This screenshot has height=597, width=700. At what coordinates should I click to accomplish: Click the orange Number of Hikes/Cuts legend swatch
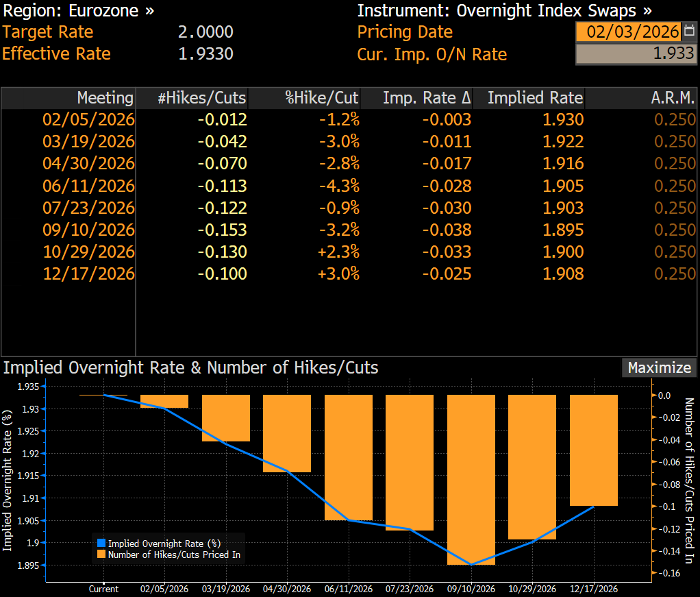101,555
